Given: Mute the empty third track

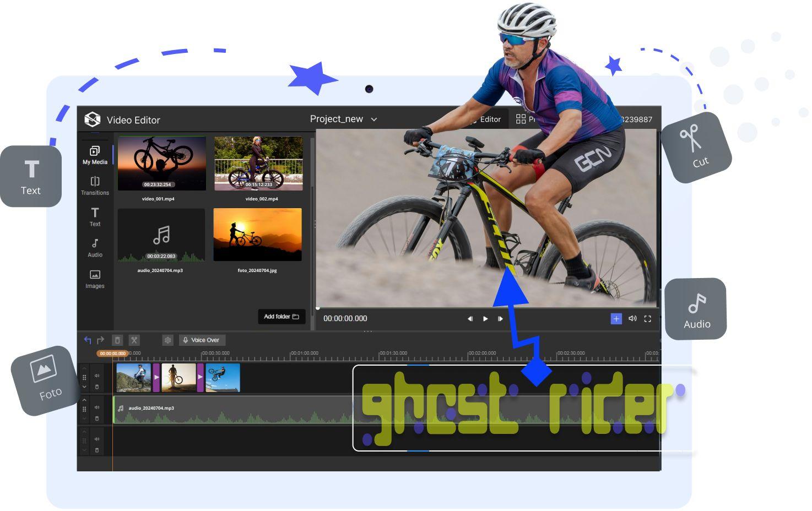Looking at the screenshot, I should [x=97, y=439].
